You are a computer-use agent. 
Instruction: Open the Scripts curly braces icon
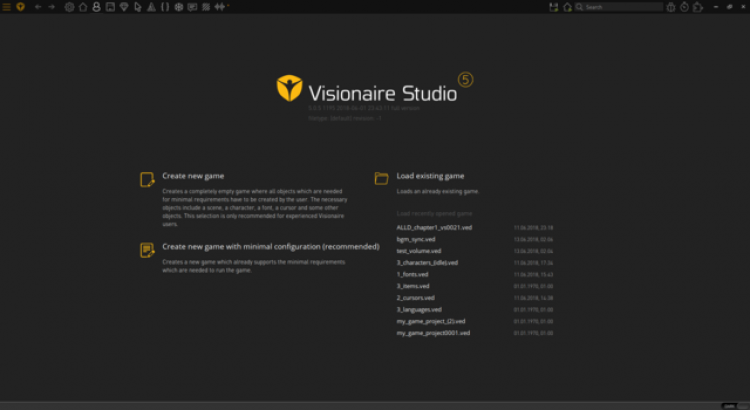[165, 7]
